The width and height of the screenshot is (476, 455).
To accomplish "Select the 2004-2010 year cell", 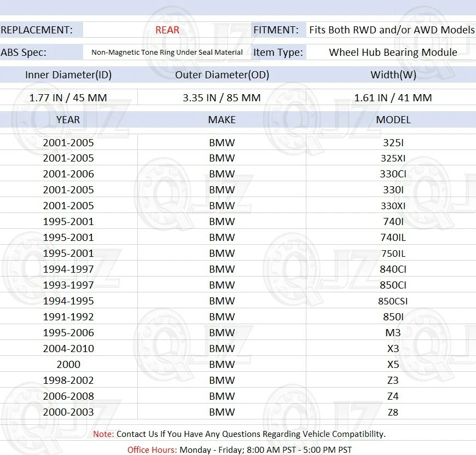I will coord(68,348).
